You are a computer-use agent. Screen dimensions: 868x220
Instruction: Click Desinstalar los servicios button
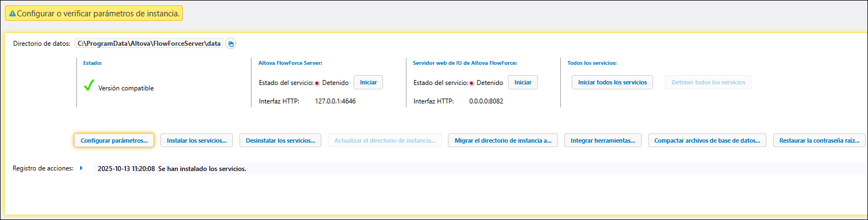[x=280, y=140]
